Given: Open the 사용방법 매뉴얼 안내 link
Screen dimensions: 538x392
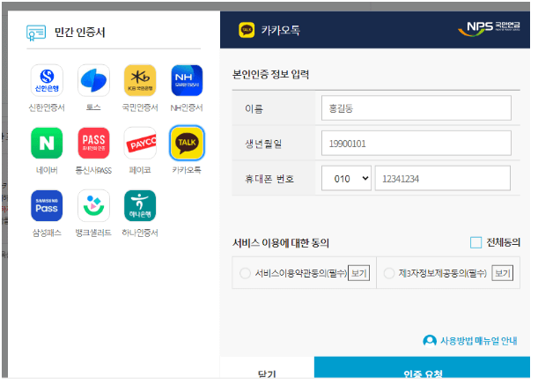Looking at the screenshot, I should coord(479,341).
